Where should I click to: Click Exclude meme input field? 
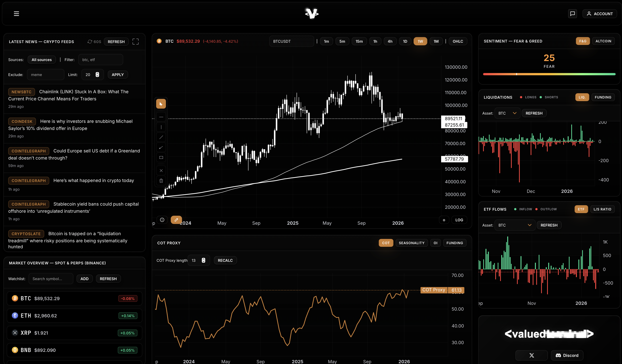click(x=46, y=75)
